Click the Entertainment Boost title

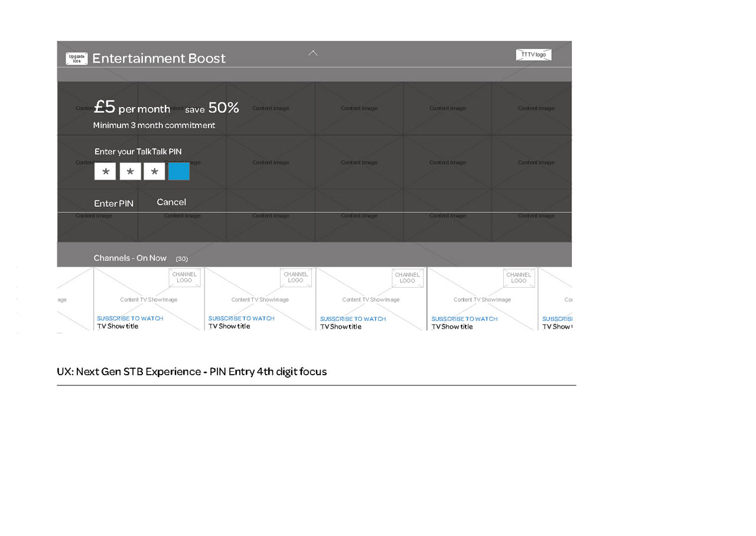(x=159, y=59)
